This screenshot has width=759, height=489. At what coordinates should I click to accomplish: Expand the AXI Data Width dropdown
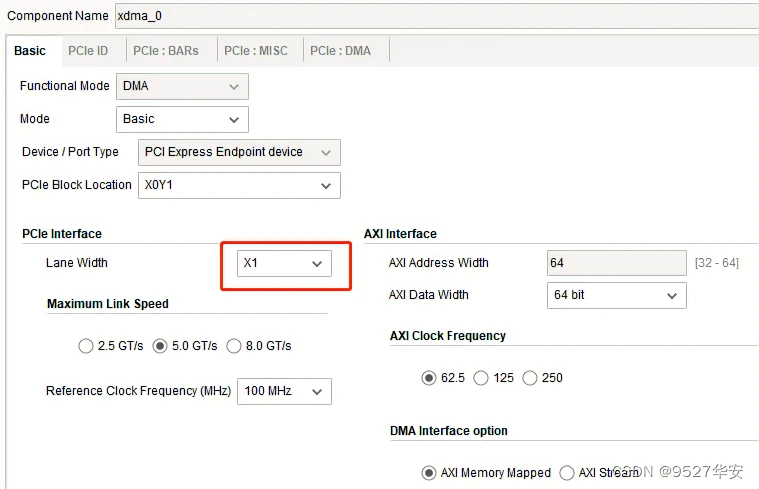click(x=616, y=295)
